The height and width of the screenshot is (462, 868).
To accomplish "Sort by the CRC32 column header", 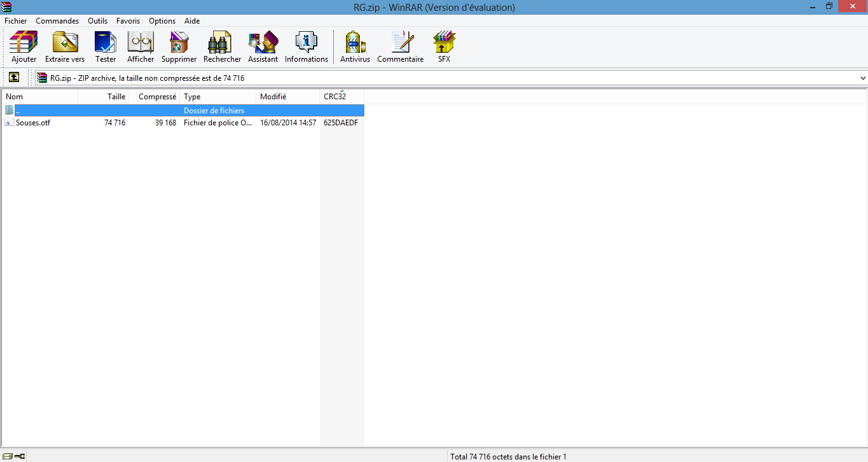I will click(x=342, y=97).
